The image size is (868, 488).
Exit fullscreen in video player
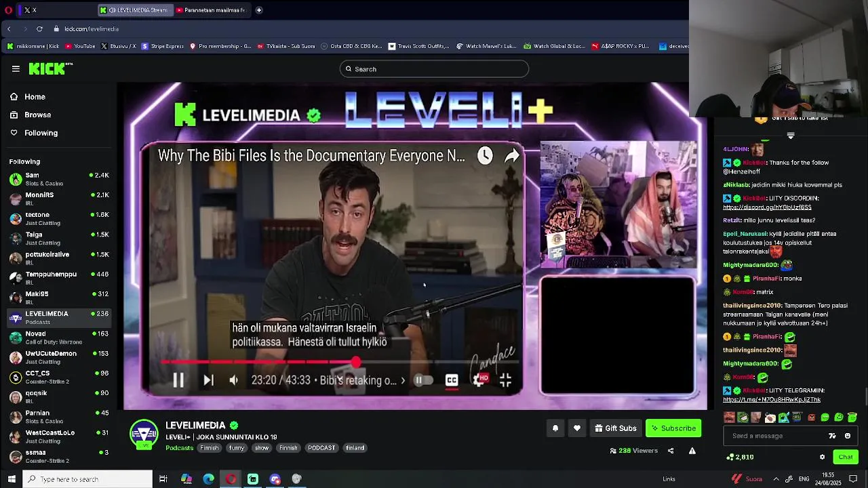(505, 380)
